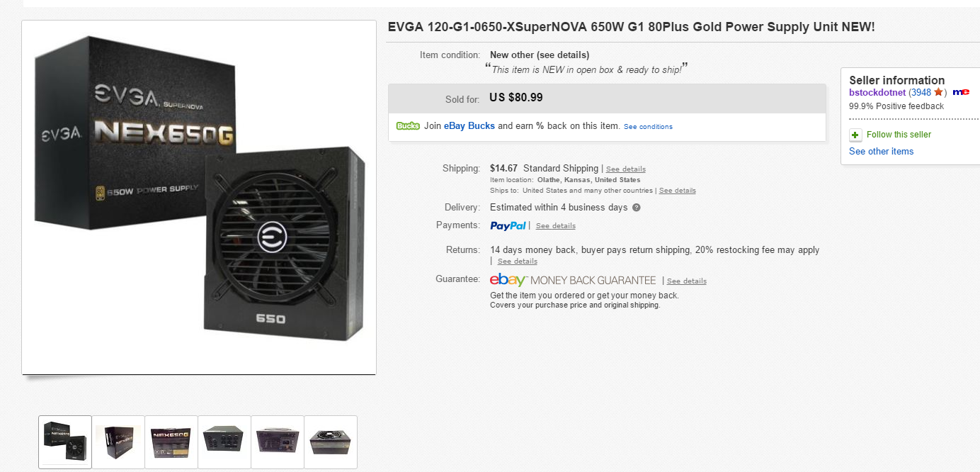Click See other items from seller
This screenshot has width=980, height=472.
(x=881, y=151)
